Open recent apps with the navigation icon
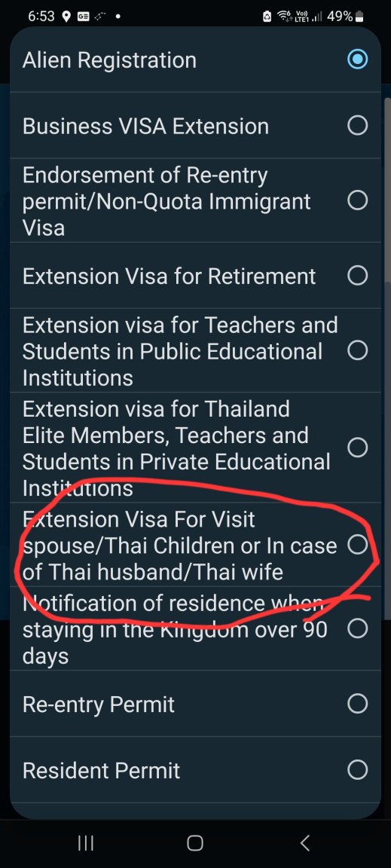This screenshot has height=868, width=391. coord(85,843)
